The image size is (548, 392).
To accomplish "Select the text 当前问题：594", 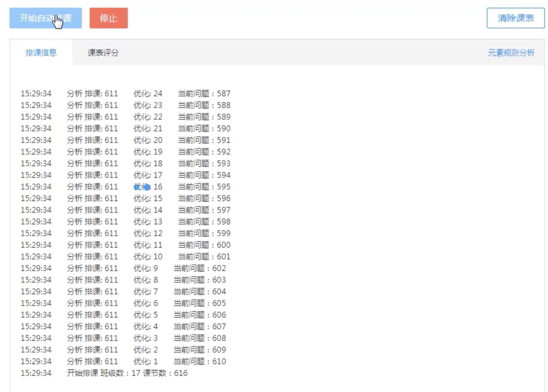I will [x=204, y=175].
